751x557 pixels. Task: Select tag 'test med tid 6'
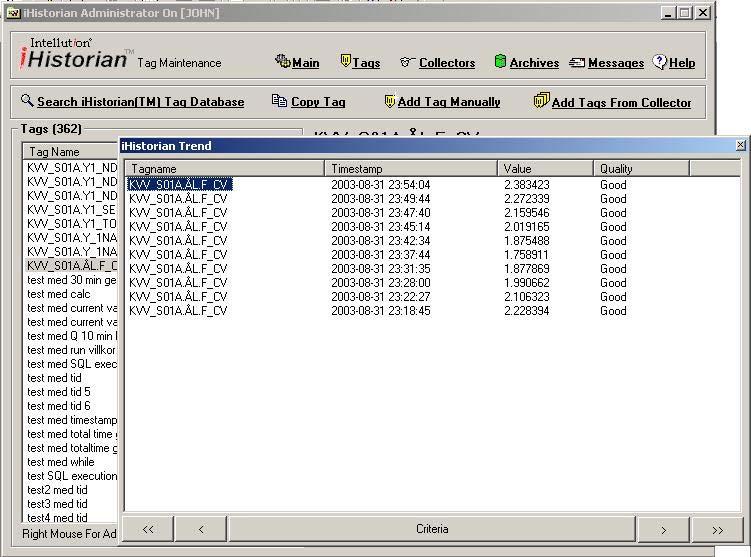58,406
